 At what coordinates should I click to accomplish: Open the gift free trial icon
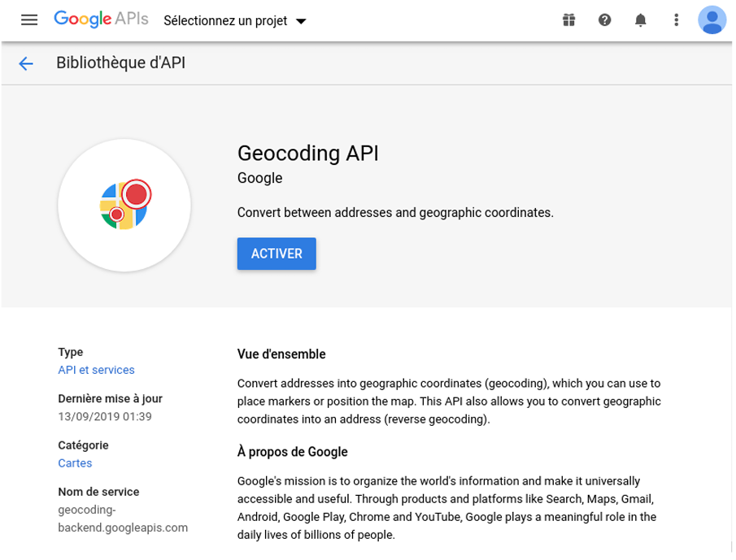(569, 20)
